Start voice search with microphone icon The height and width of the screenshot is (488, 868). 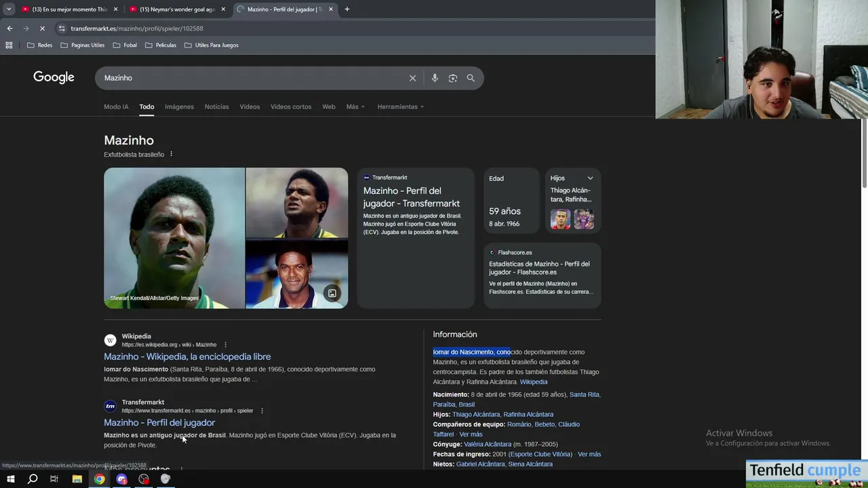(x=435, y=78)
